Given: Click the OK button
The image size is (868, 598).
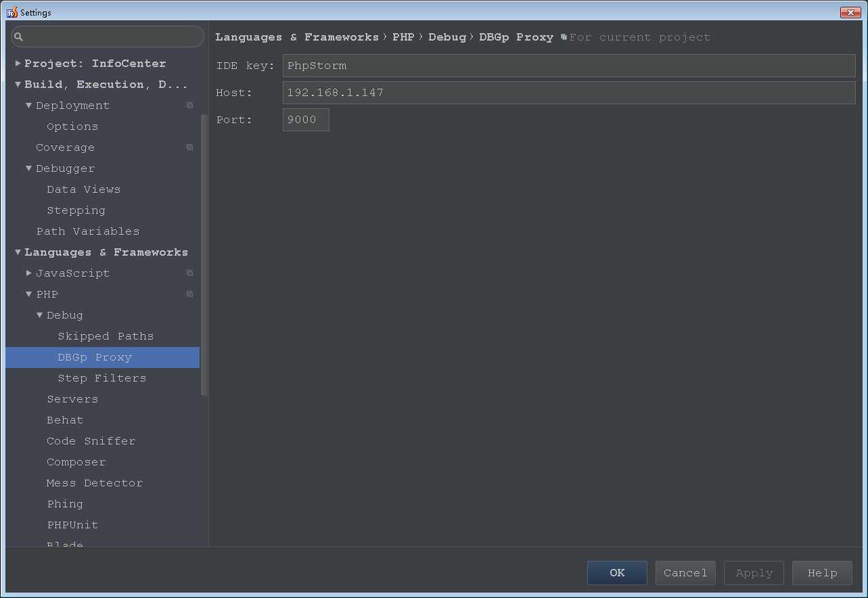Looking at the screenshot, I should pos(617,573).
